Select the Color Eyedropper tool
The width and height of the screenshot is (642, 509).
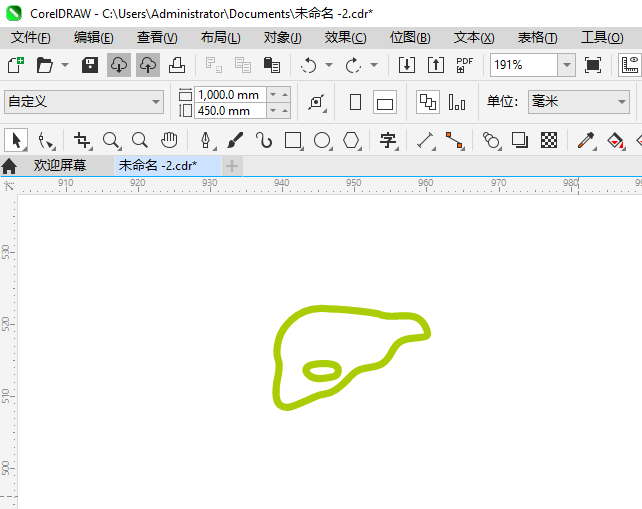pyautogui.click(x=586, y=140)
